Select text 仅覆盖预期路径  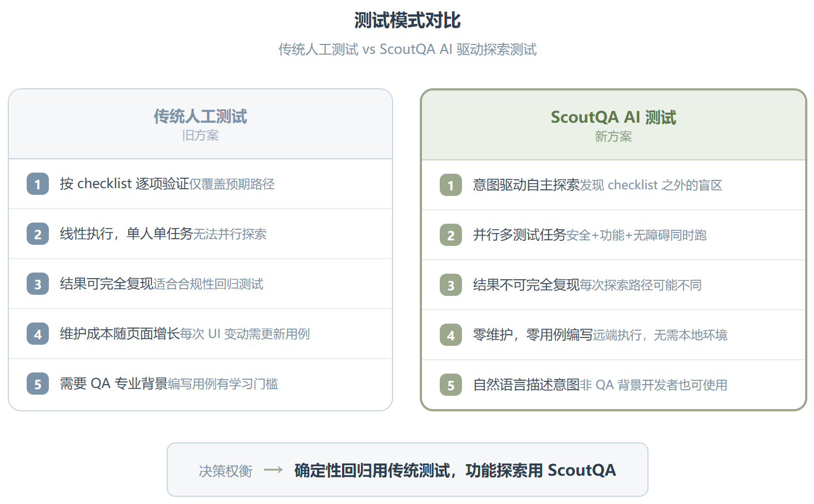point(232,184)
